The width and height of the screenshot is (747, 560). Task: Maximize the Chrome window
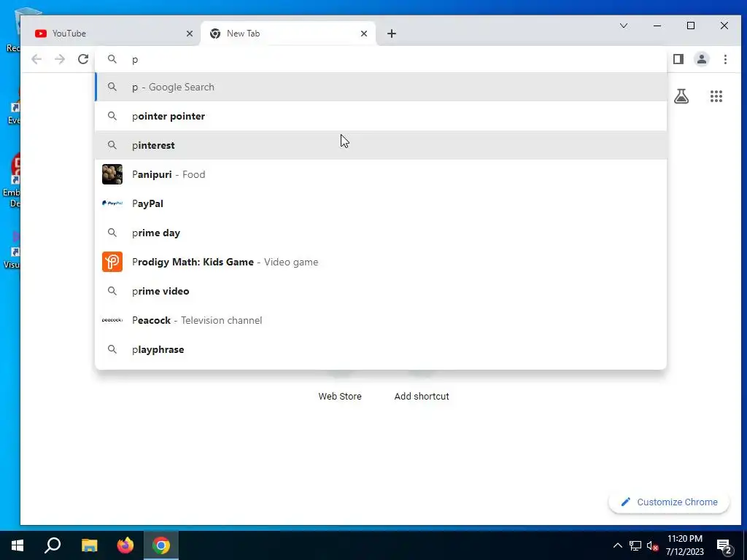pyautogui.click(x=691, y=26)
